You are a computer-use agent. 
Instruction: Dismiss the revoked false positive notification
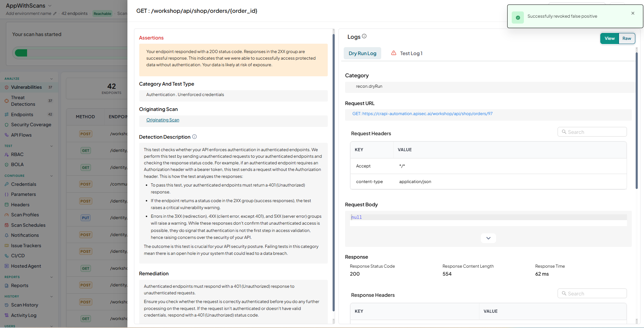633,13
